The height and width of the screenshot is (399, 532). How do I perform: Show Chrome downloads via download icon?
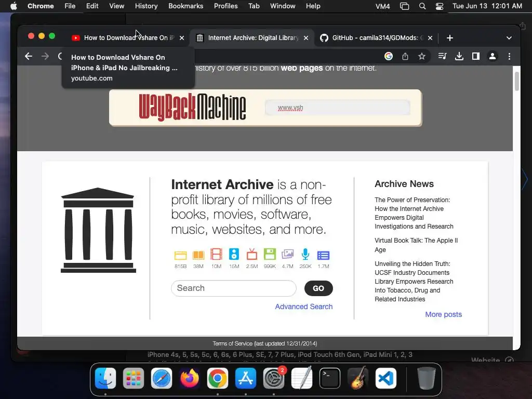pos(459,56)
